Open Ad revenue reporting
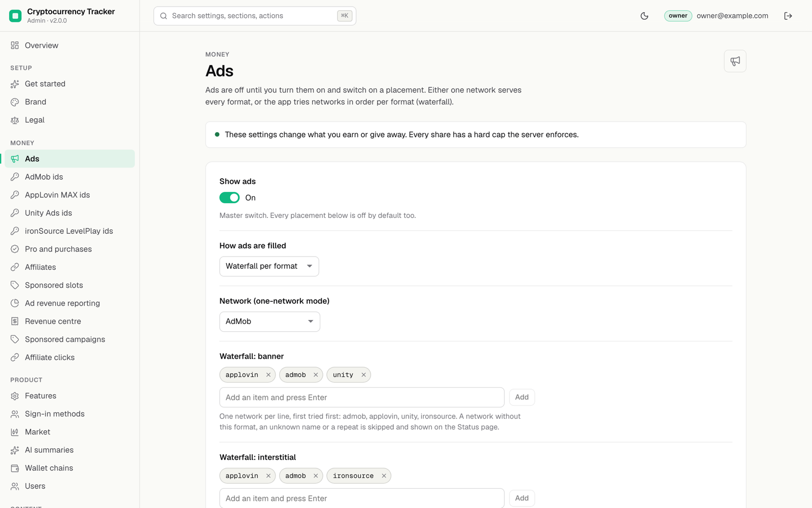 pyautogui.click(x=70, y=303)
